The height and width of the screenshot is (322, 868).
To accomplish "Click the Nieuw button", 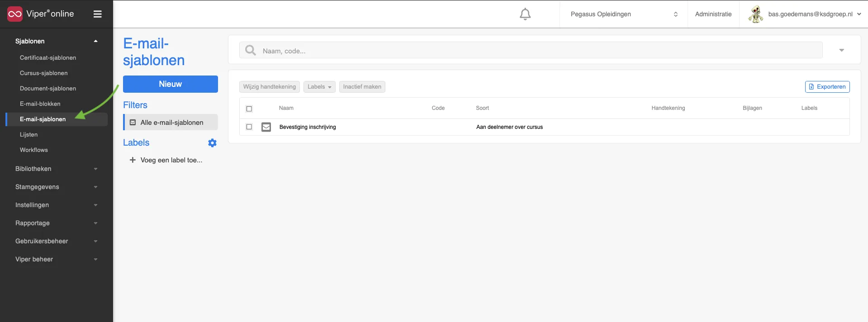I will (171, 84).
